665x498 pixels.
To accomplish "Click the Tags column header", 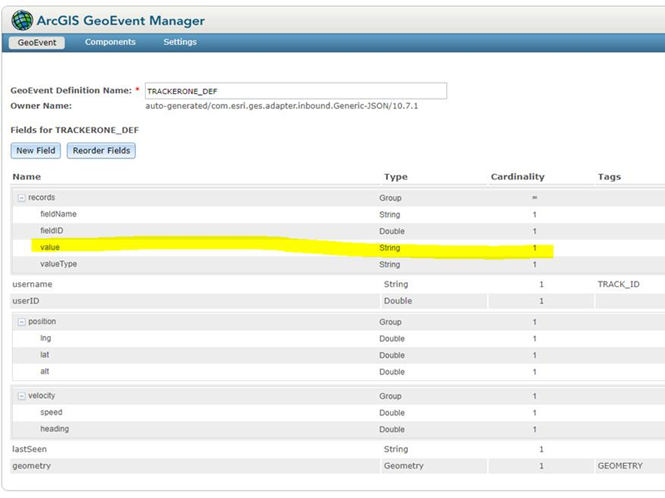I will point(609,177).
